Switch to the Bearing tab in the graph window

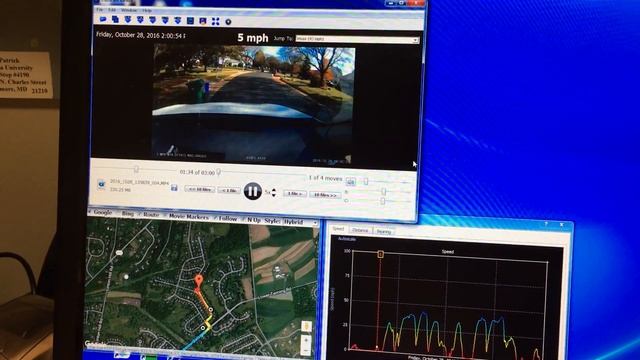click(384, 231)
